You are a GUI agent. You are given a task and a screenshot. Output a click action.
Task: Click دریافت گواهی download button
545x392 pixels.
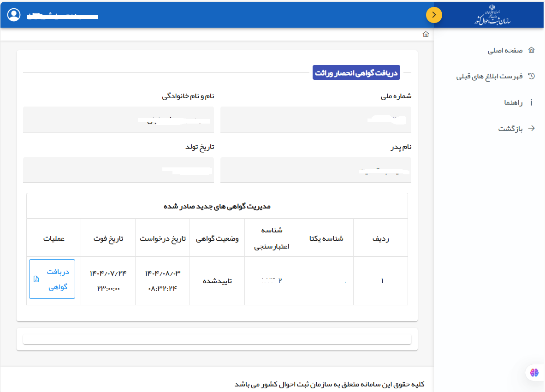pos(52,279)
